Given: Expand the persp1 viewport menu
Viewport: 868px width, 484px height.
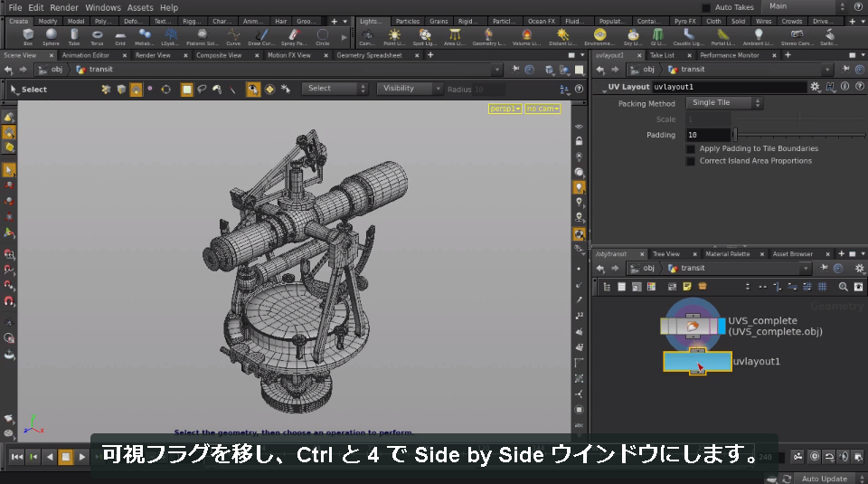Looking at the screenshot, I should tap(505, 109).
